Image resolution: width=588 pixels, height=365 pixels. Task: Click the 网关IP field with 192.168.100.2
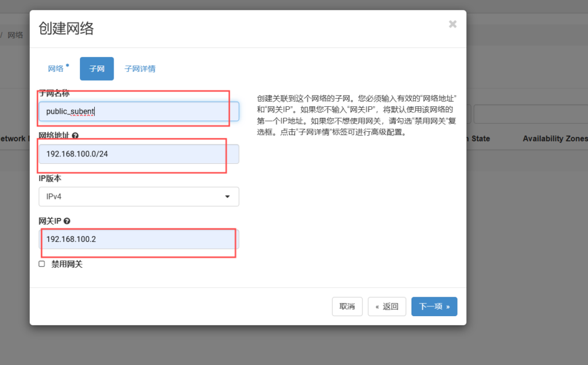tap(138, 239)
